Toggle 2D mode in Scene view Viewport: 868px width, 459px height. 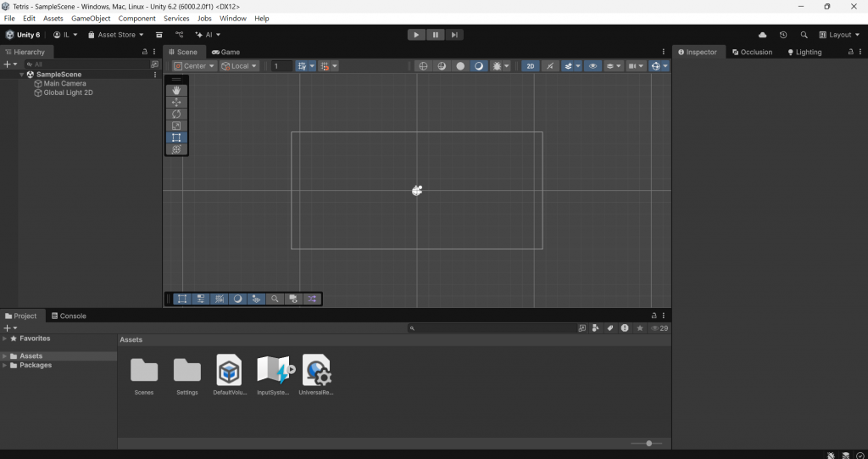[x=530, y=66]
